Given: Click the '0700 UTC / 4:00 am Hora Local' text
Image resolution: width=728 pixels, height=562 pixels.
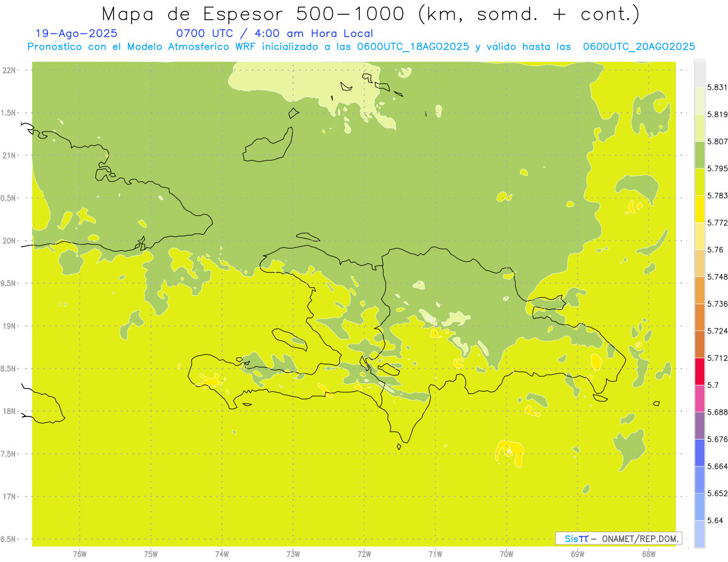Looking at the screenshot, I should (x=275, y=34).
